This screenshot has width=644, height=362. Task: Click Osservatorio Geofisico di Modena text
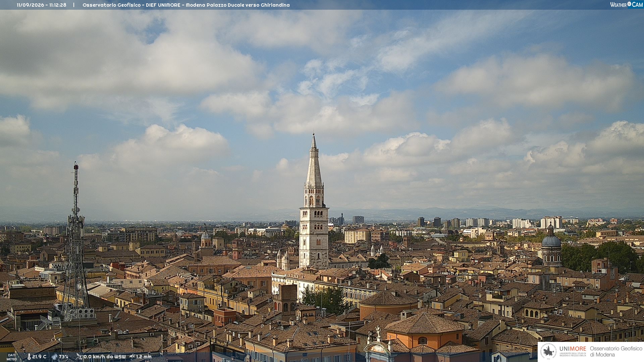pyautogui.click(x=616, y=352)
